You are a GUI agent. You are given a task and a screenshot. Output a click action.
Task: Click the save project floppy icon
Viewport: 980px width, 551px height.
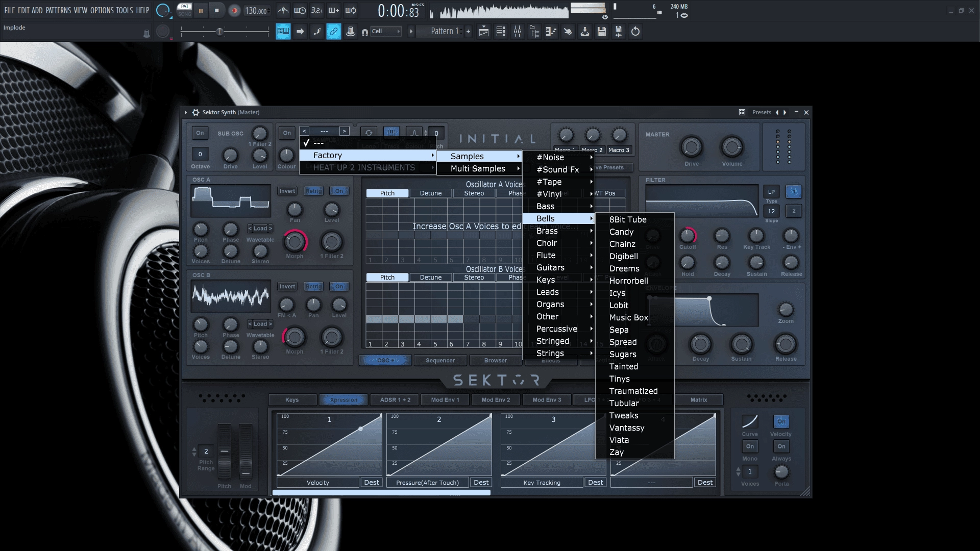(x=602, y=32)
